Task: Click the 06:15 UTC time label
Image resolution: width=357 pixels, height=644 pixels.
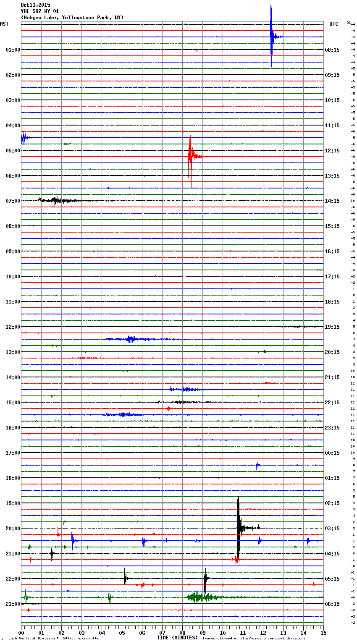Action: click(332, 604)
